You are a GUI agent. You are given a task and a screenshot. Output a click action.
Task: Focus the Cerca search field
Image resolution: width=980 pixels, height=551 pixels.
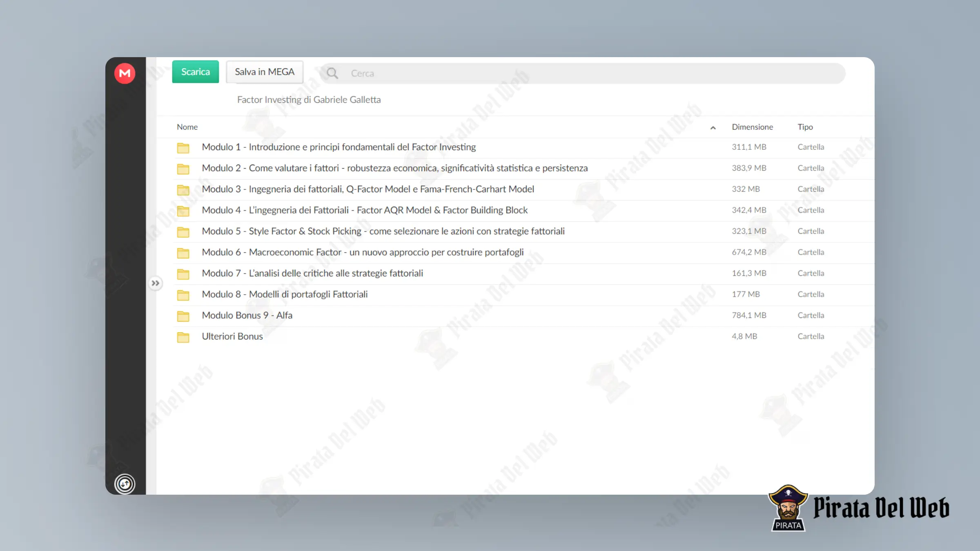582,73
